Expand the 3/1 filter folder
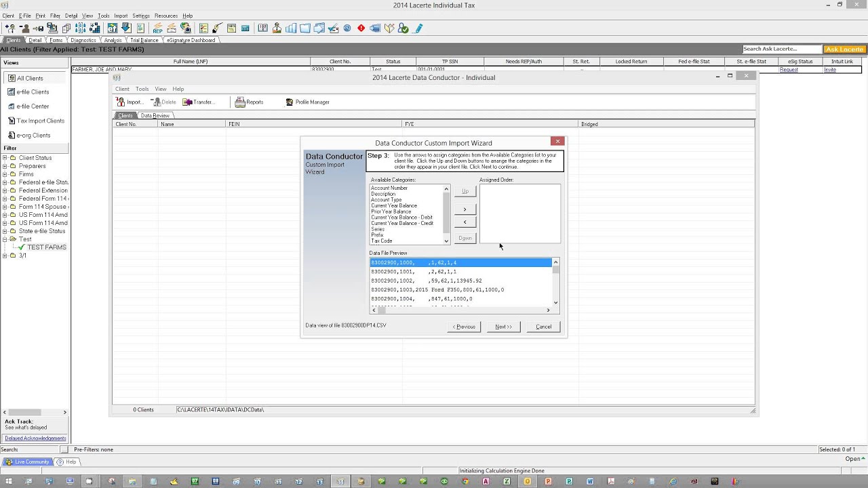 pos(5,256)
